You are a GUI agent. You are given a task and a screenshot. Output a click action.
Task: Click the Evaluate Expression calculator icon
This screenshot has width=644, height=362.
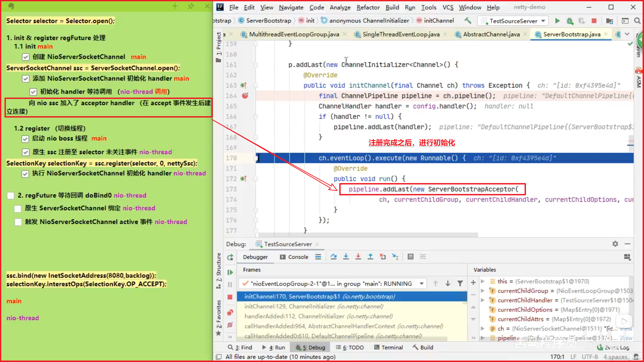click(410, 257)
